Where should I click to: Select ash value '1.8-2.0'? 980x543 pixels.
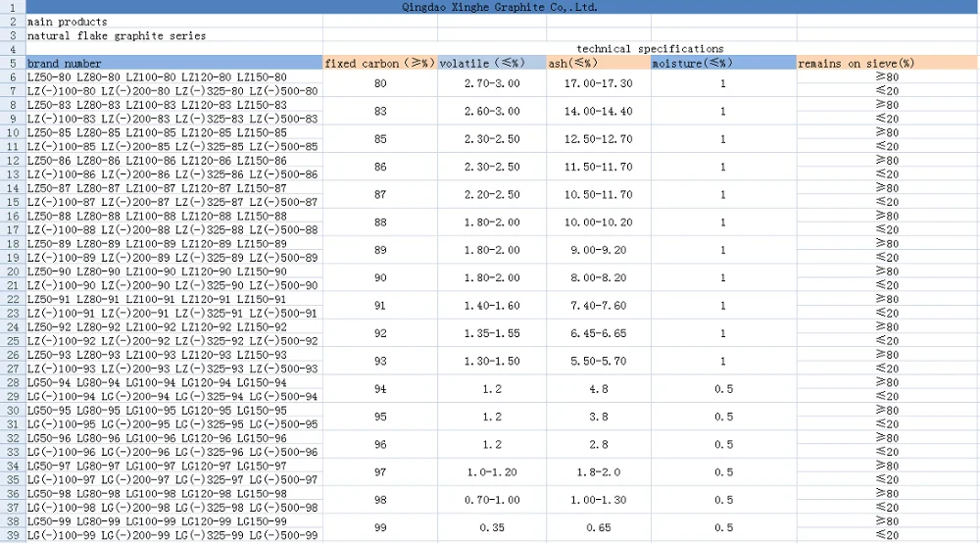[x=599, y=472]
